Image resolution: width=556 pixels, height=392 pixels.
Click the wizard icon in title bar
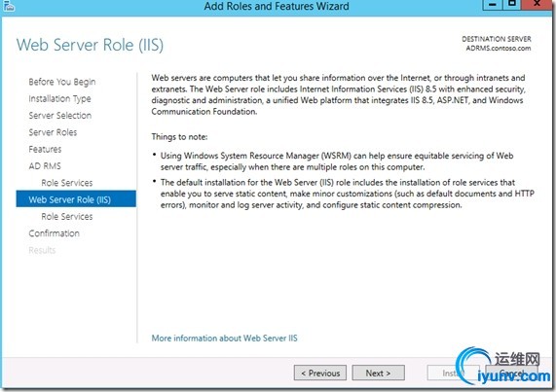pyautogui.click(x=9, y=6)
